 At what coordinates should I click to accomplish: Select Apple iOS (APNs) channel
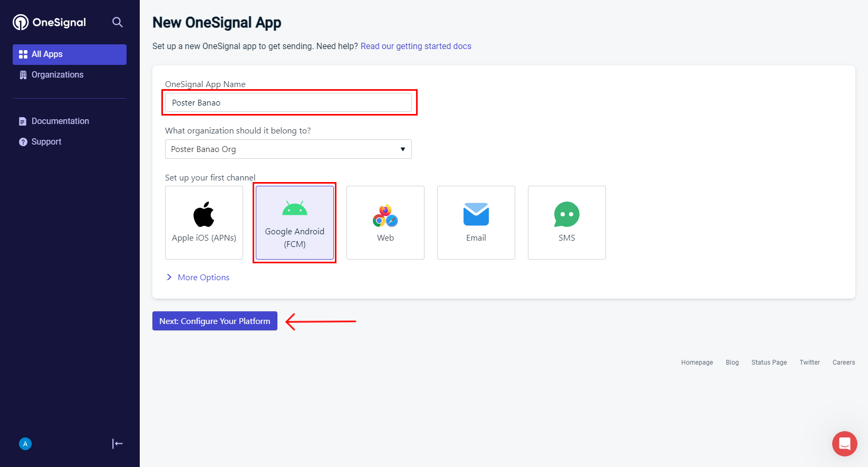204,223
